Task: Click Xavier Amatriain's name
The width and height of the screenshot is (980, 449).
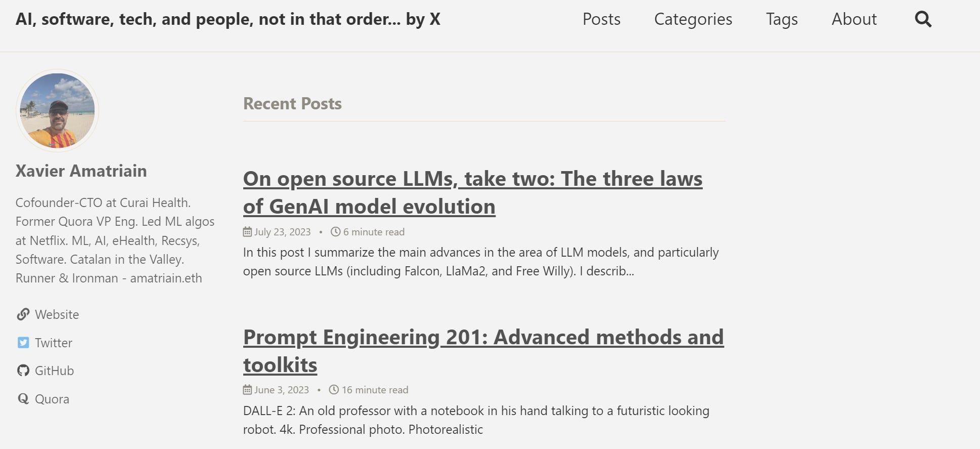Action: tap(81, 171)
